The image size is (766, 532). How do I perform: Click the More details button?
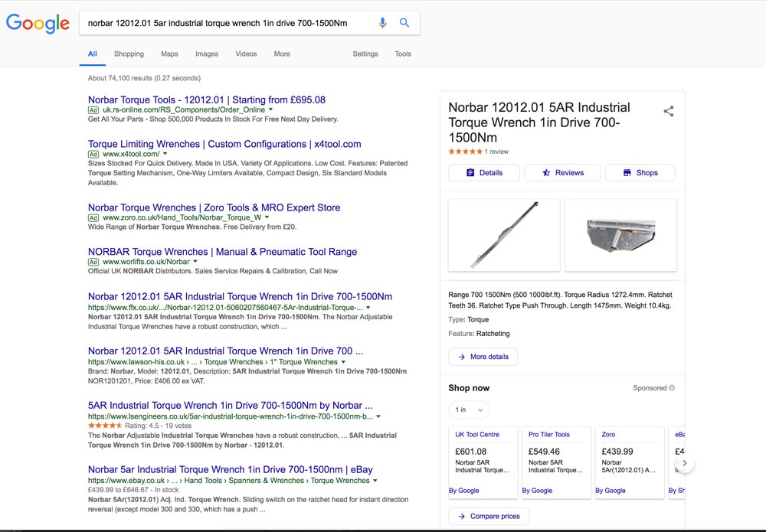483,357
